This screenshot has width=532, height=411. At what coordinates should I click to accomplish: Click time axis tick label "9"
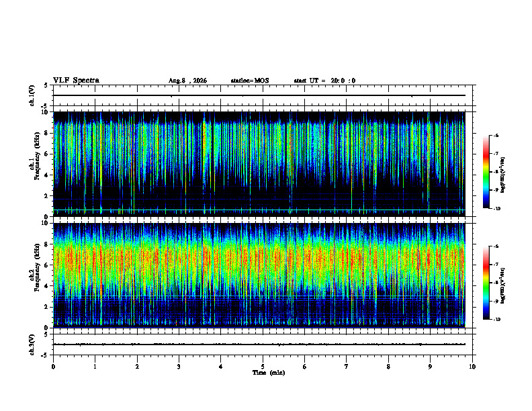[430, 367]
